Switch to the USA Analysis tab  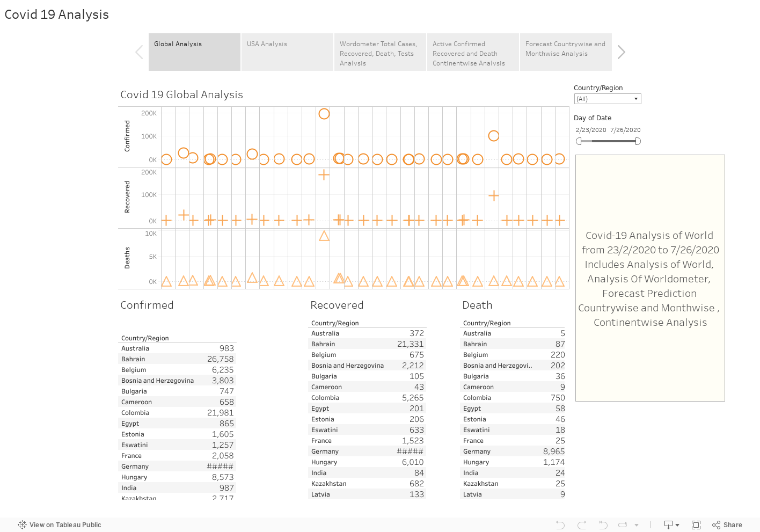[x=287, y=52]
